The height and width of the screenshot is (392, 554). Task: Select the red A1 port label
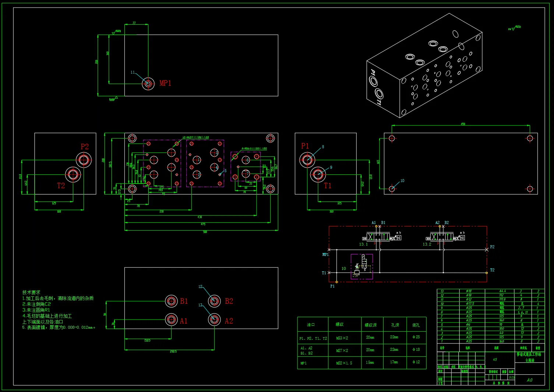click(184, 321)
